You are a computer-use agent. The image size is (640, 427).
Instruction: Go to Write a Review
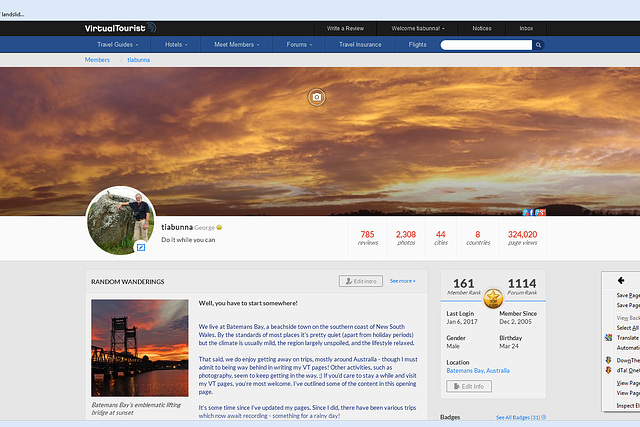[345, 28]
